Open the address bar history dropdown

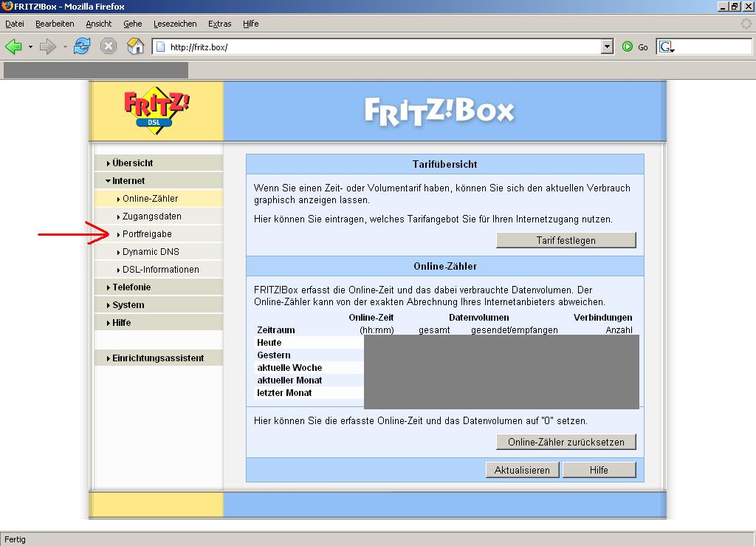pyautogui.click(x=607, y=47)
